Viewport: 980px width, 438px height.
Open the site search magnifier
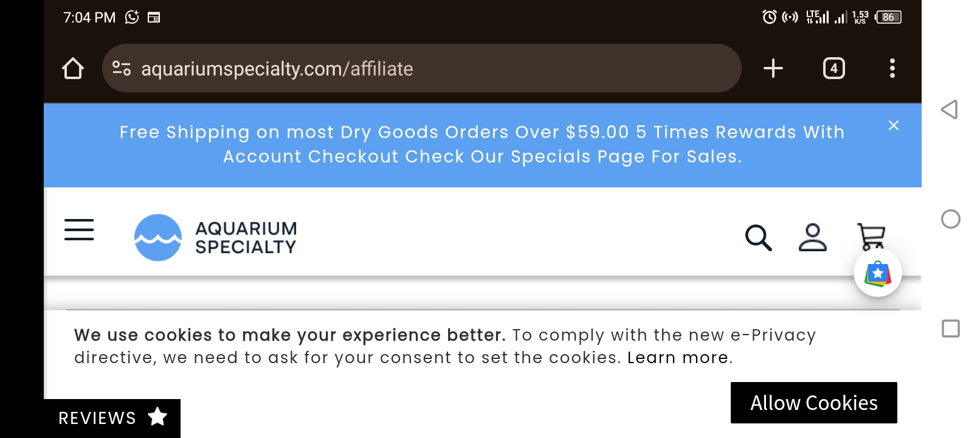(759, 237)
